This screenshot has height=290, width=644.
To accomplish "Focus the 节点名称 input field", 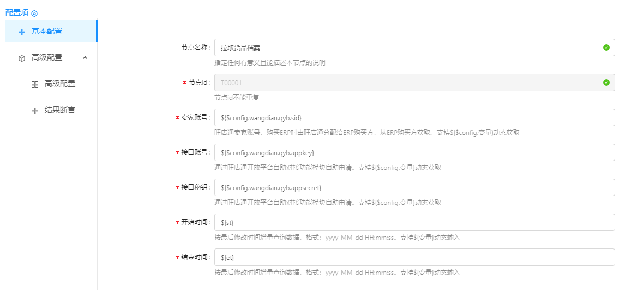I will pos(404,48).
